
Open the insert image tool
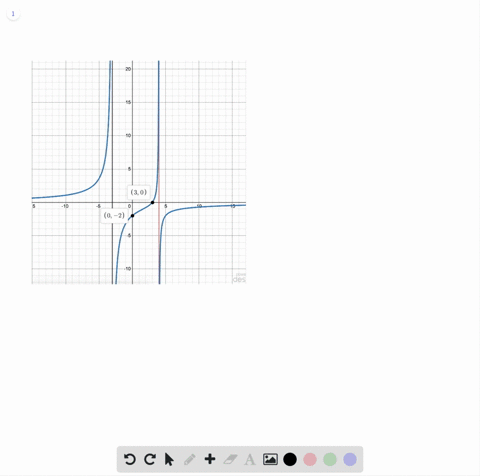tap(270, 459)
